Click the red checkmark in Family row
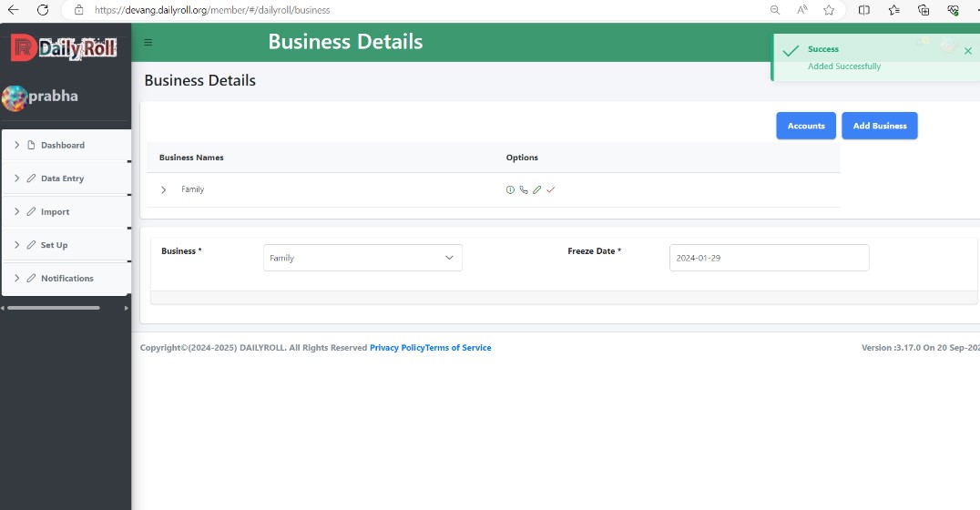The image size is (980, 510). click(551, 190)
